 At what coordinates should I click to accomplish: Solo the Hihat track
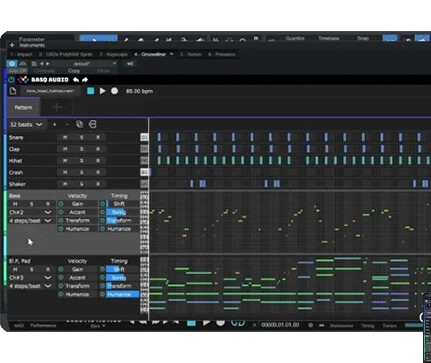click(81, 161)
